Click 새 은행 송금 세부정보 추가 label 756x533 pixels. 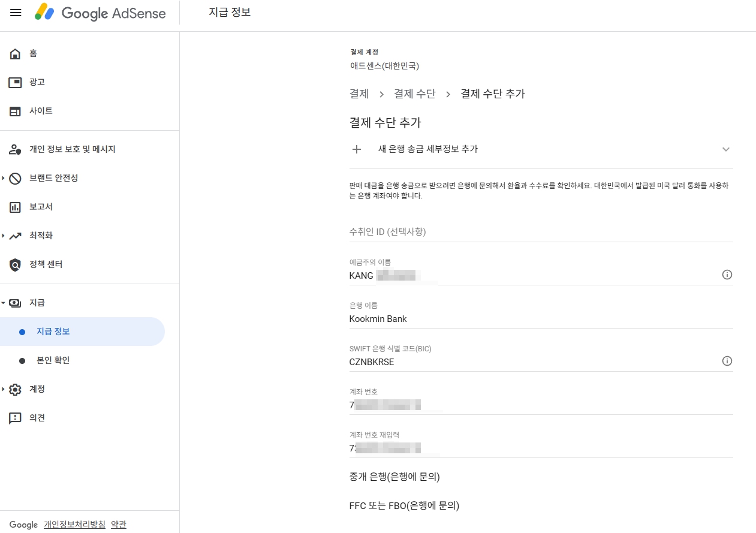428,149
